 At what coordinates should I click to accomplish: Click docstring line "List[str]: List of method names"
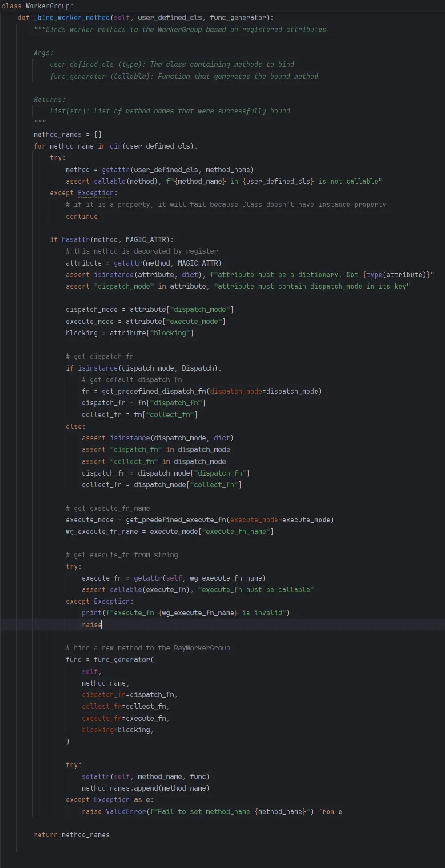(x=170, y=111)
